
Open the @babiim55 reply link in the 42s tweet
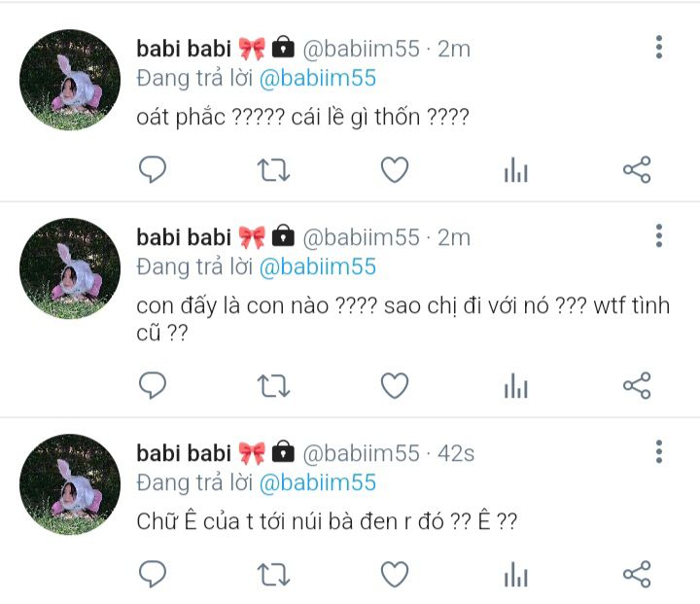(318, 483)
